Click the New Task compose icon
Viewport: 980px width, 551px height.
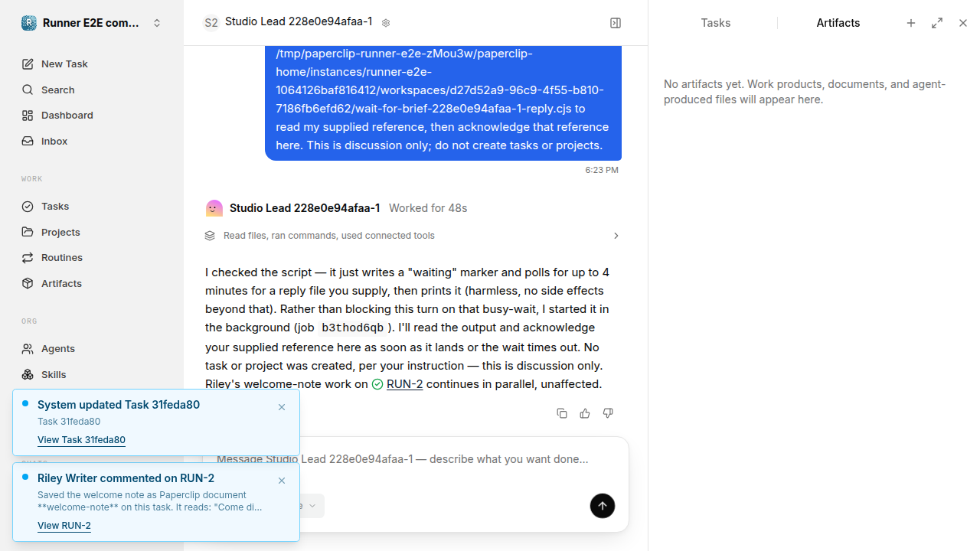tap(28, 64)
